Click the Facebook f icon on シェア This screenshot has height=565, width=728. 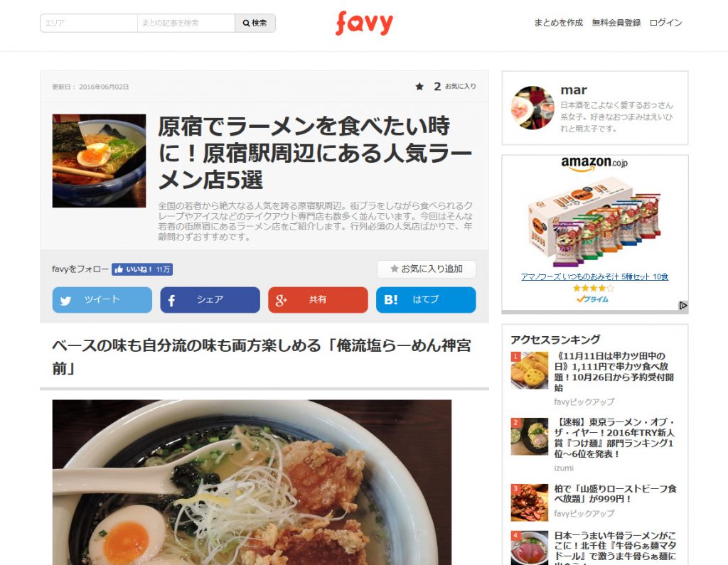(171, 301)
